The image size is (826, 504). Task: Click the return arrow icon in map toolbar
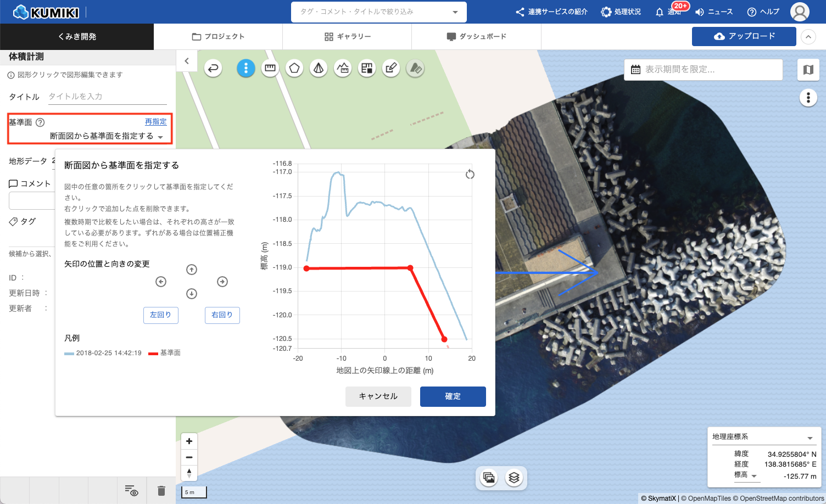coord(213,68)
